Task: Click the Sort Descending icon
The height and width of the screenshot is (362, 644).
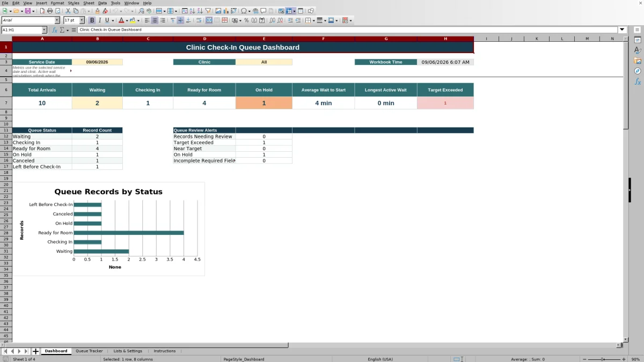Action: 200,11
